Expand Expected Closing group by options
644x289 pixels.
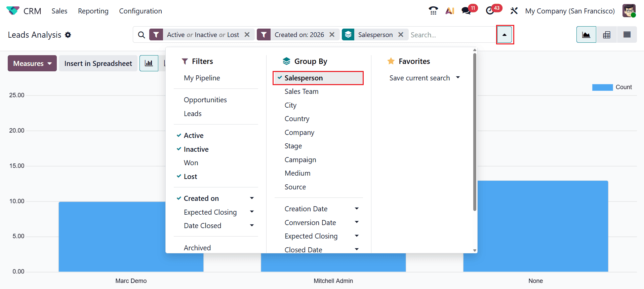pyautogui.click(x=357, y=236)
